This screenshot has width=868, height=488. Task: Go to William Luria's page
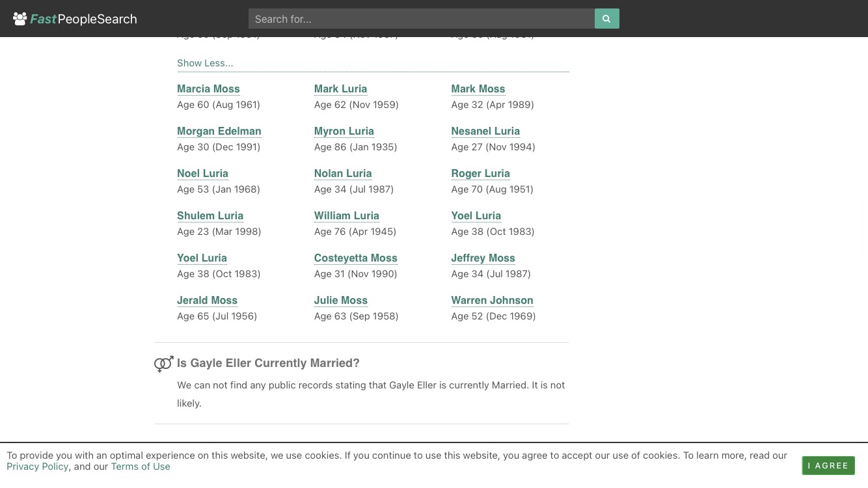pyautogui.click(x=347, y=216)
